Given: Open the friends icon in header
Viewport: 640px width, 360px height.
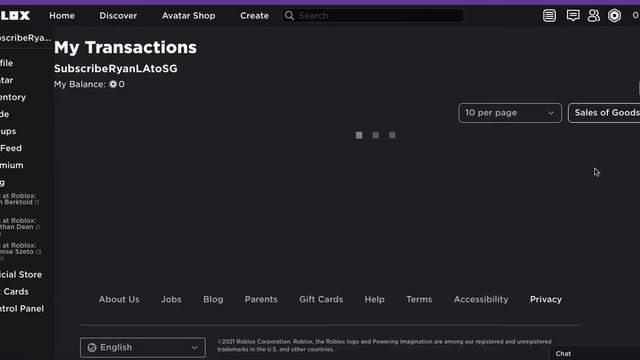Looking at the screenshot, I should click(x=593, y=16).
